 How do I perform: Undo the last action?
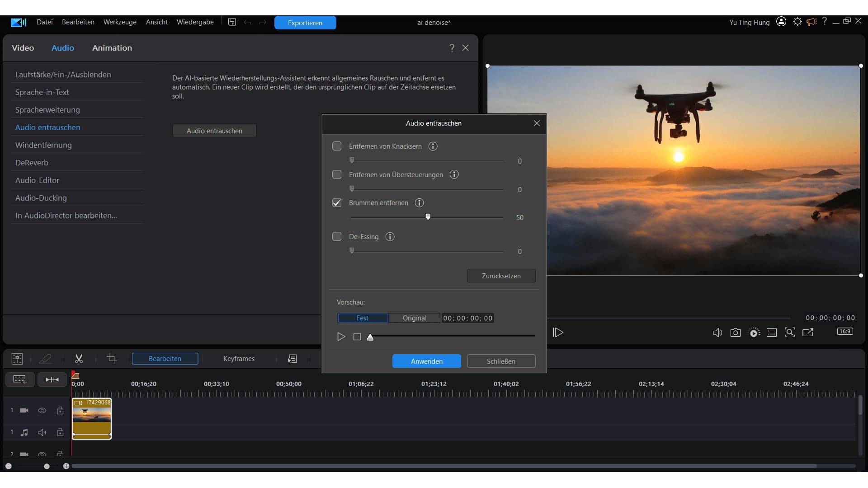[x=247, y=22]
